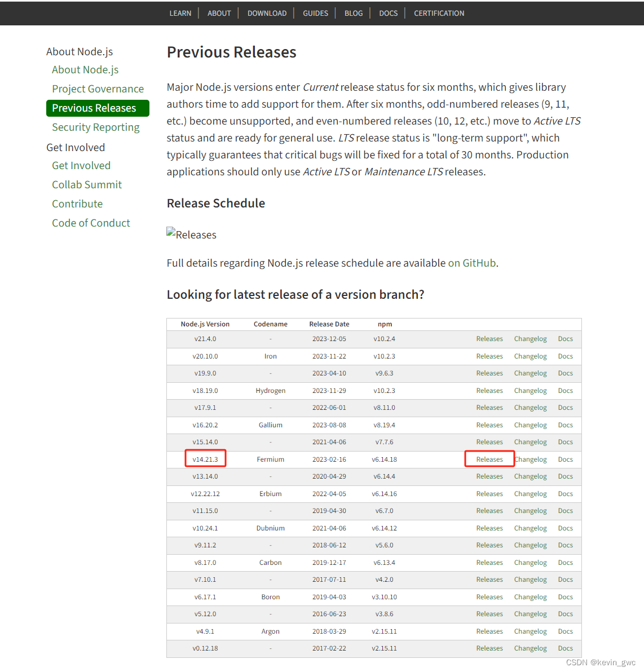Image resolution: width=644 pixels, height=672 pixels.
Task: Open Docs for v6.17.1 Boron
Action: (x=565, y=597)
